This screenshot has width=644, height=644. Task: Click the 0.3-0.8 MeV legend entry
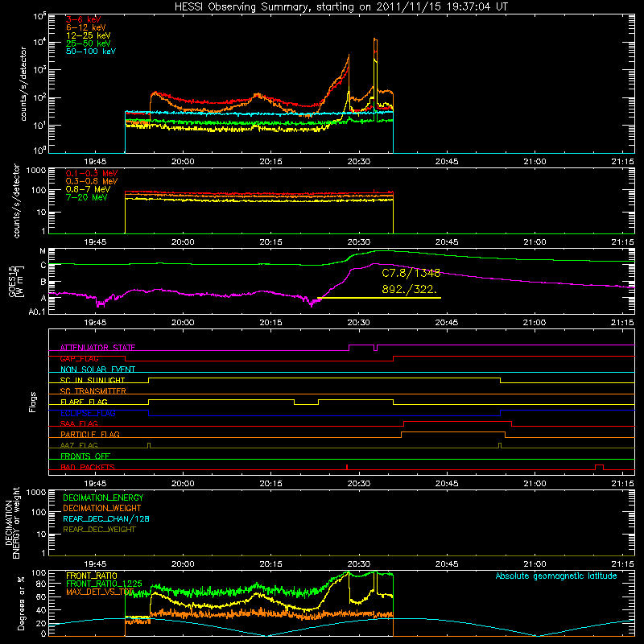click(92, 181)
